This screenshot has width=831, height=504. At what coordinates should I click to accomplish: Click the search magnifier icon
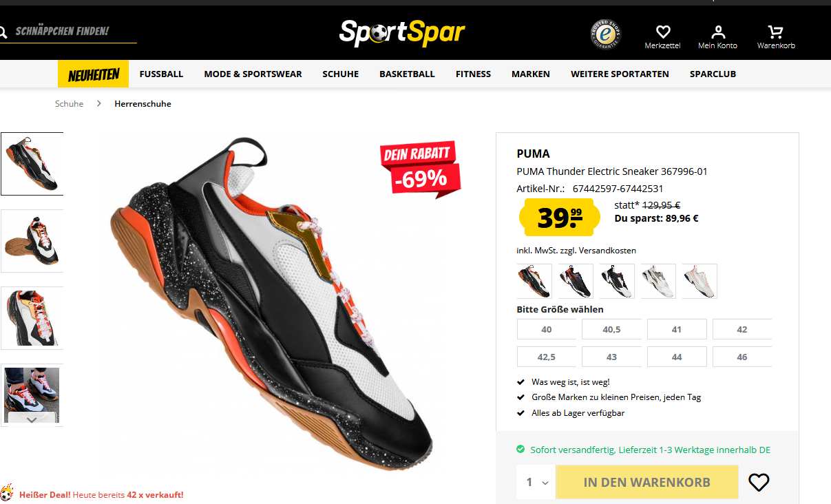click(2, 32)
